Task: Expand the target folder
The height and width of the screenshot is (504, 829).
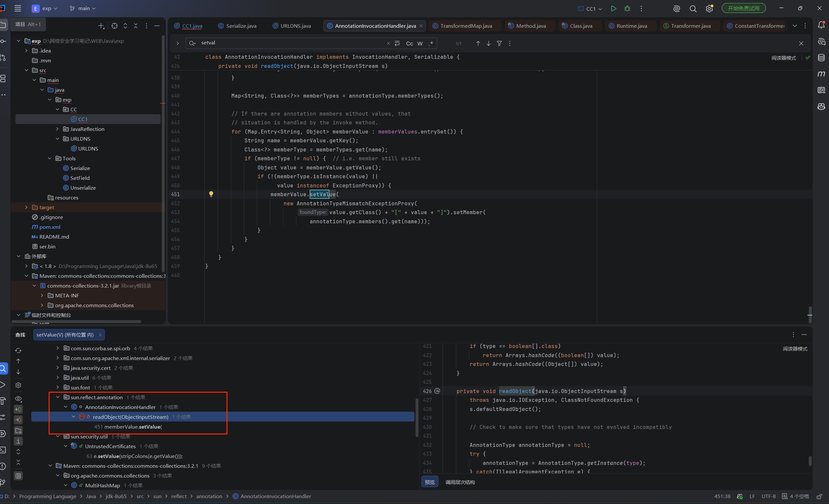Action: (x=26, y=207)
